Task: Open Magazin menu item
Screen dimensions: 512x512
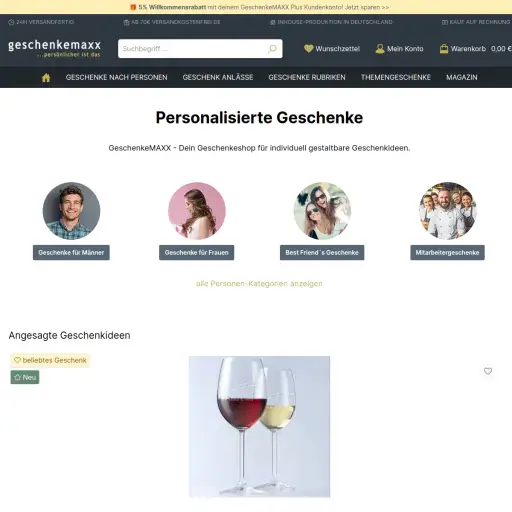Action: pyautogui.click(x=462, y=77)
